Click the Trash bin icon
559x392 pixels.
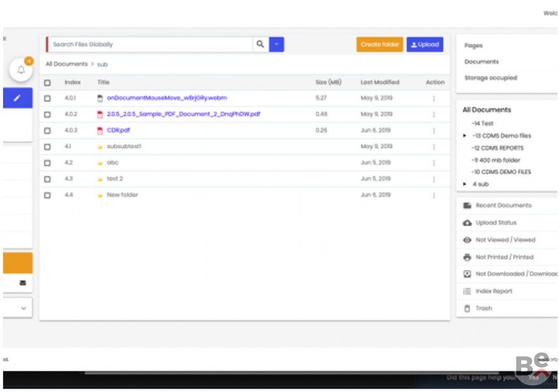[x=467, y=308]
